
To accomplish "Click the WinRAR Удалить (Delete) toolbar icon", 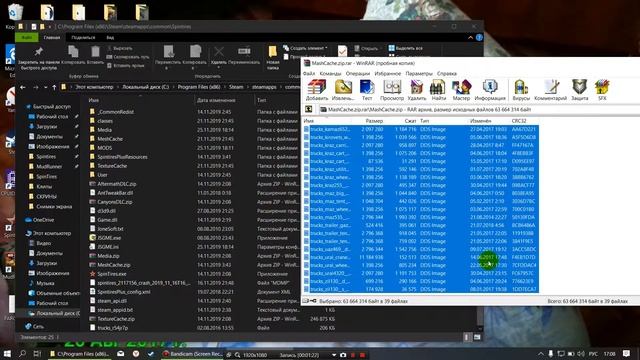I will (417, 90).
